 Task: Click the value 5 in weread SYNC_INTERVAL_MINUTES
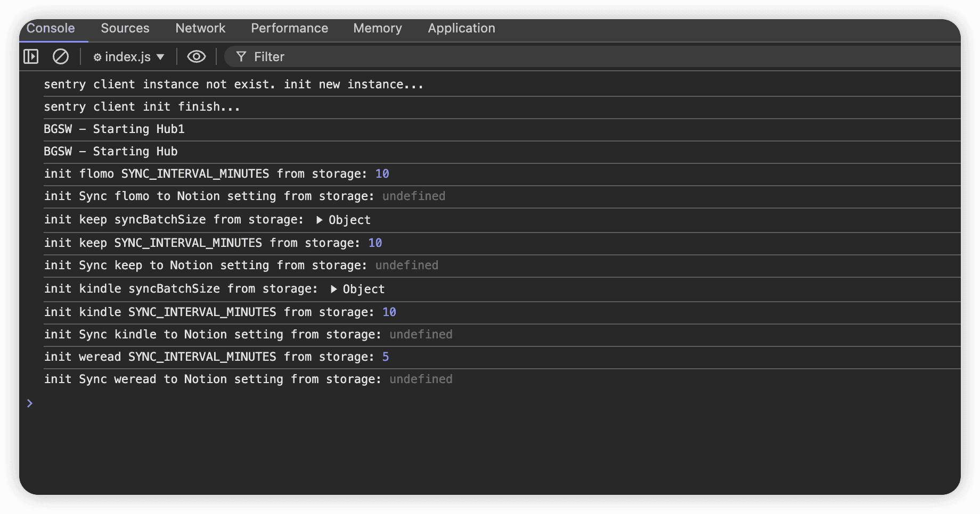pyautogui.click(x=386, y=357)
